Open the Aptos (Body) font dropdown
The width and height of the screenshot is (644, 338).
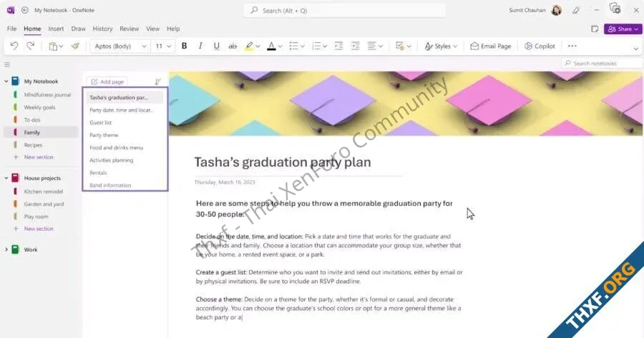coord(119,46)
